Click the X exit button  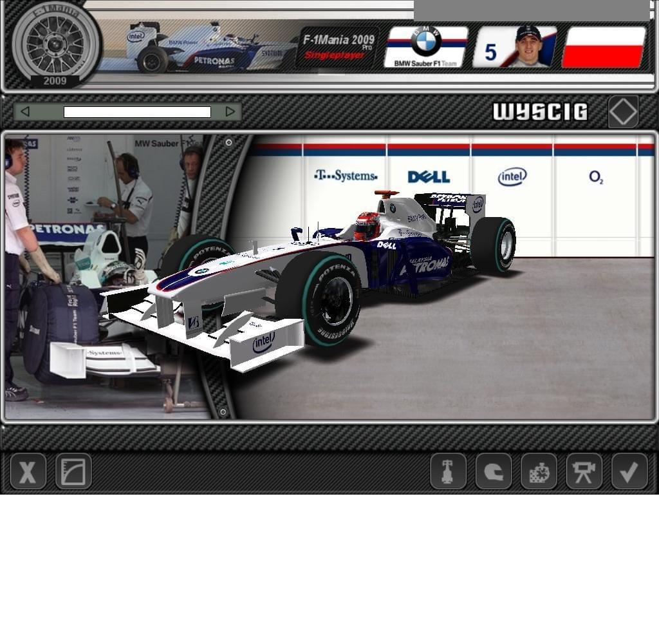coord(28,471)
